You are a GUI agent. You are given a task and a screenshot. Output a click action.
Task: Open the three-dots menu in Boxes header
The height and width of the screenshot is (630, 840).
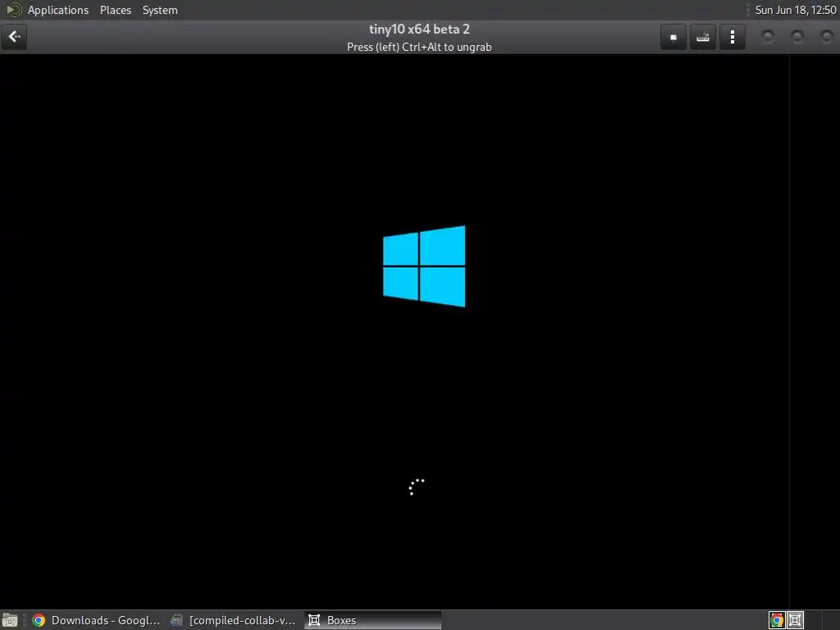733,37
